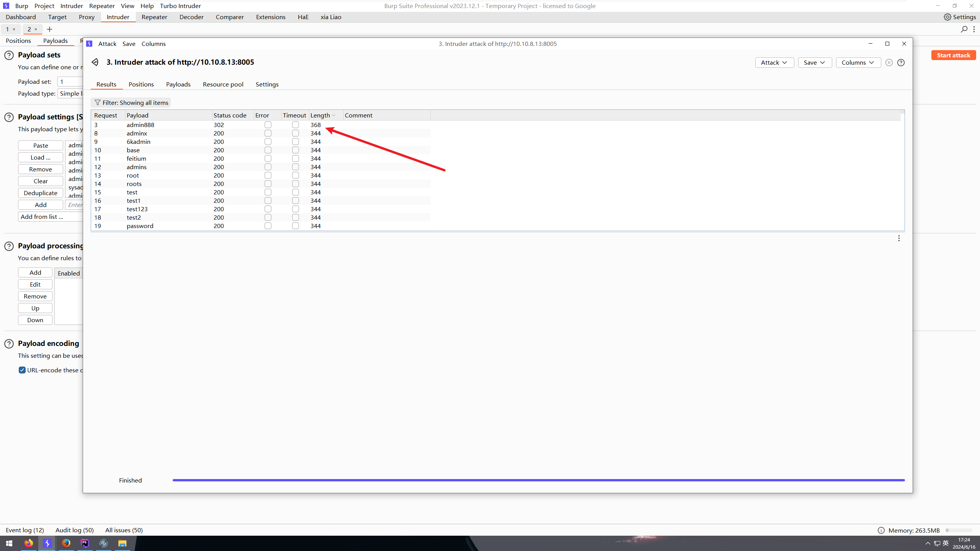980x551 pixels.
Task: Toggle Error checkbox for admin888 row
Action: [268, 125]
